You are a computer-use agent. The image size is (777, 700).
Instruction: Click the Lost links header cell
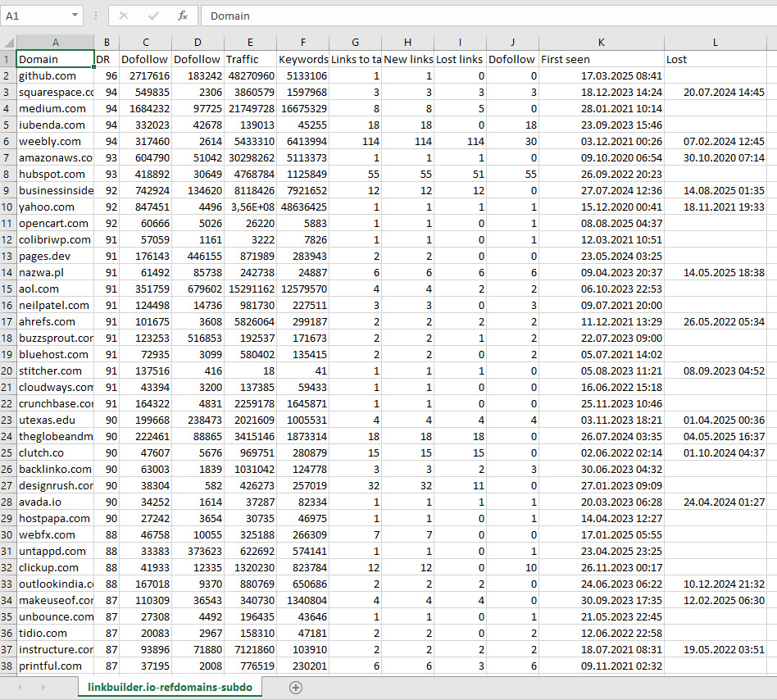(x=460, y=59)
